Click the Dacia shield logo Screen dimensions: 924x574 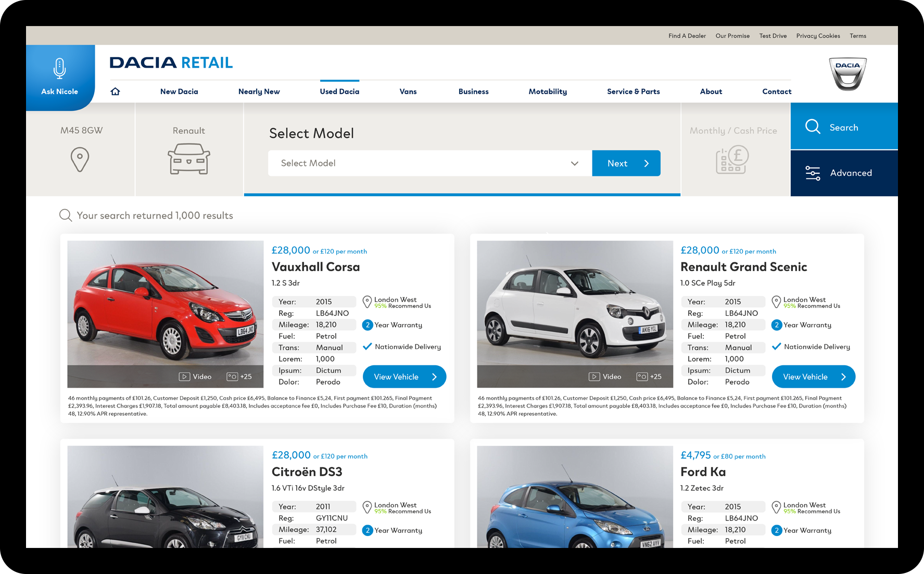[x=847, y=74]
